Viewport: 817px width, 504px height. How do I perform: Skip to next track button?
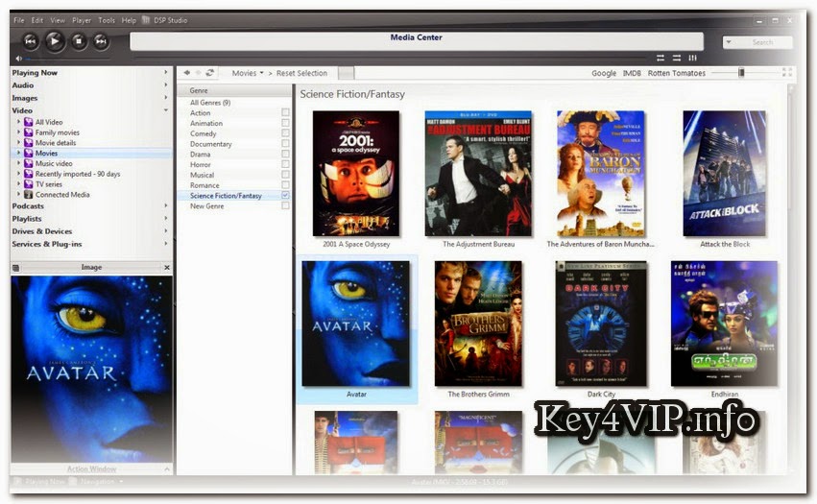101,41
